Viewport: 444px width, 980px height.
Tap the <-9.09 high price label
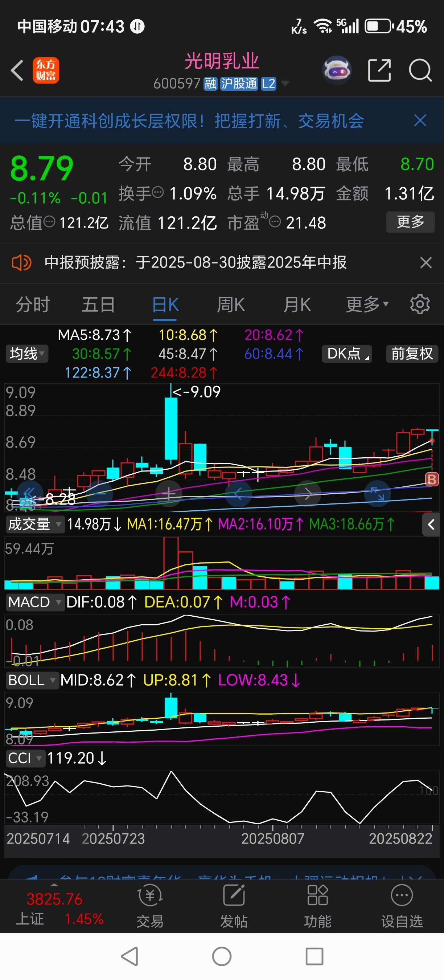pyautogui.click(x=196, y=392)
